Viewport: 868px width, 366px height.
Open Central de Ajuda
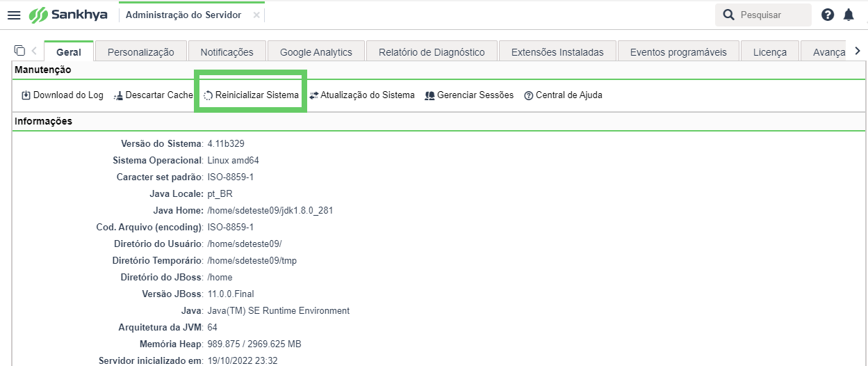(x=564, y=95)
